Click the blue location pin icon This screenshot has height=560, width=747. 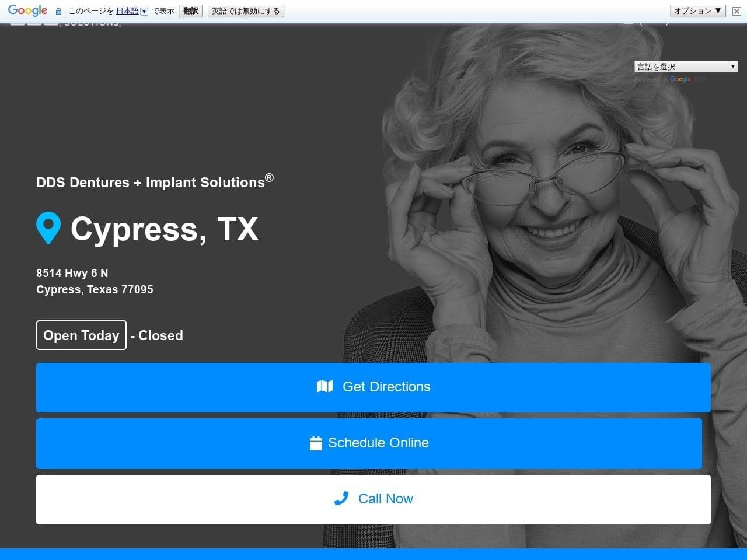point(48,228)
